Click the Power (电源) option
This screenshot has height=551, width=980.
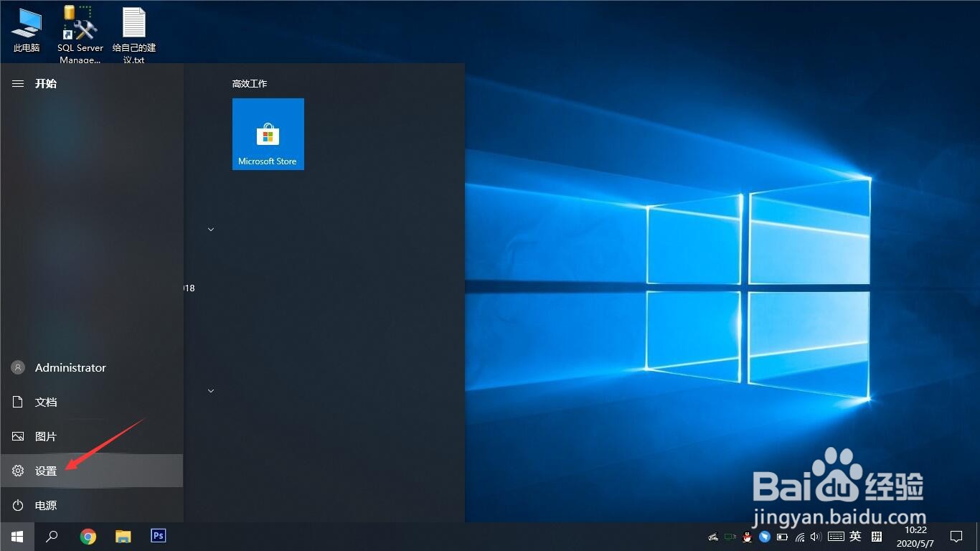(x=92, y=505)
